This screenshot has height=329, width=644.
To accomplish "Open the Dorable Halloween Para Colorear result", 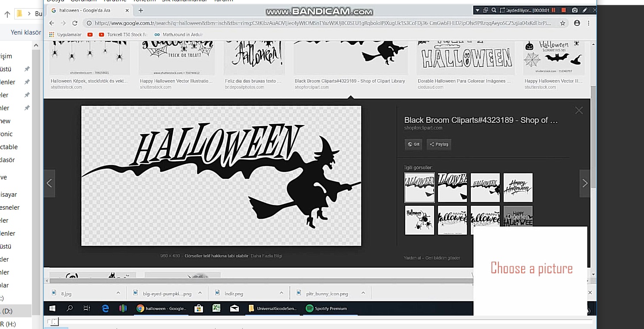I will pyautogui.click(x=464, y=81).
